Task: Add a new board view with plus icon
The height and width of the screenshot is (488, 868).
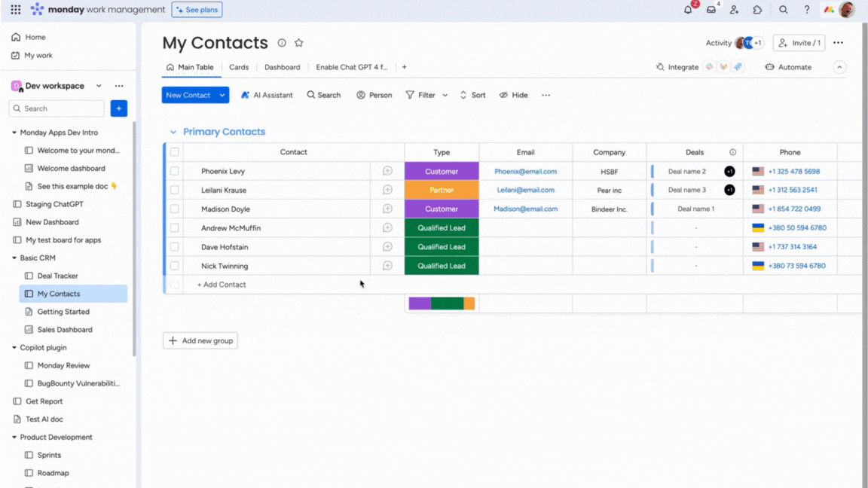Action: point(404,67)
